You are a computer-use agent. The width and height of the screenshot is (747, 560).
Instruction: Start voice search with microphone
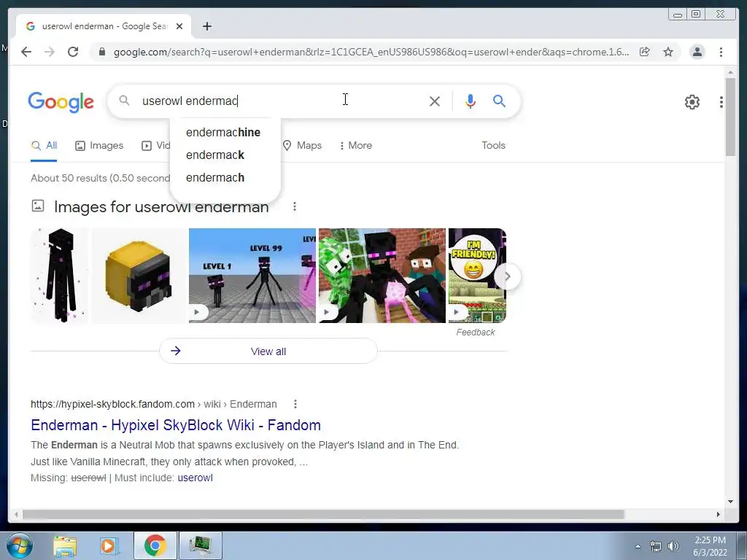point(471,101)
